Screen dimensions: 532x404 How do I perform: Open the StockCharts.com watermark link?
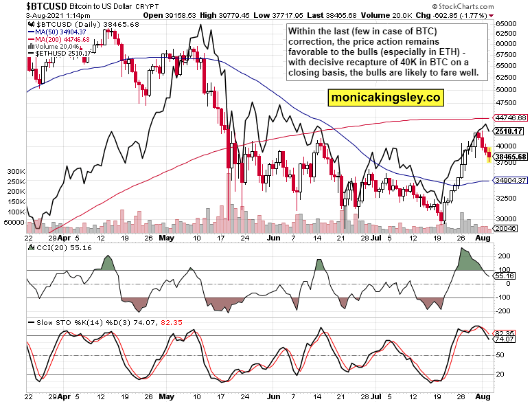click(x=465, y=6)
